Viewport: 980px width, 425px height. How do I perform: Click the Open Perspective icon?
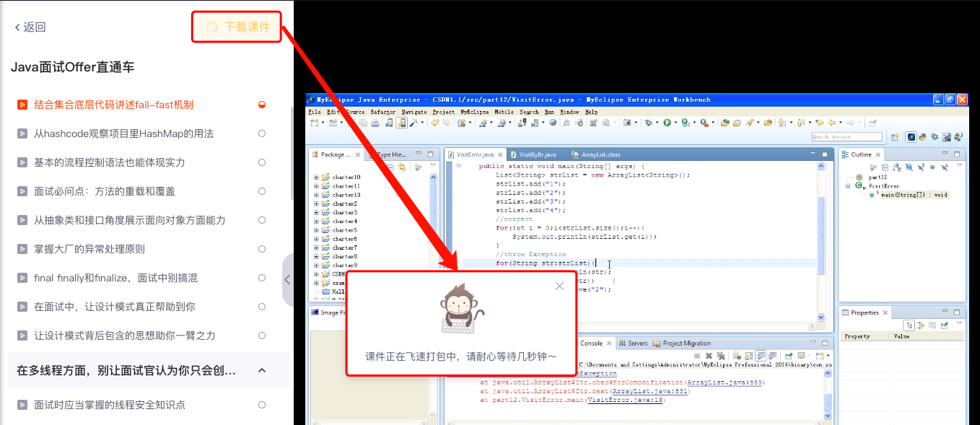click(x=894, y=137)
